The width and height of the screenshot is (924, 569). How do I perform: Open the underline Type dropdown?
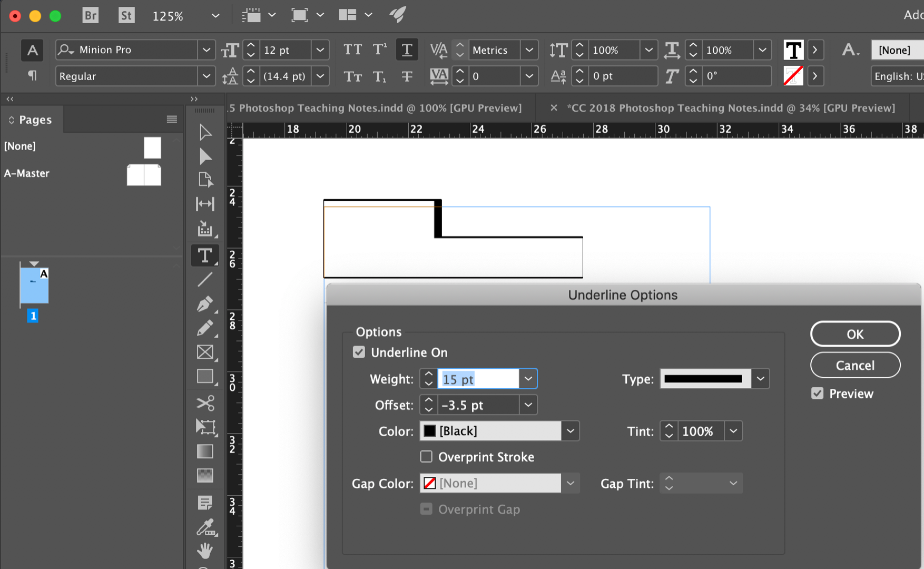point(760,378)
